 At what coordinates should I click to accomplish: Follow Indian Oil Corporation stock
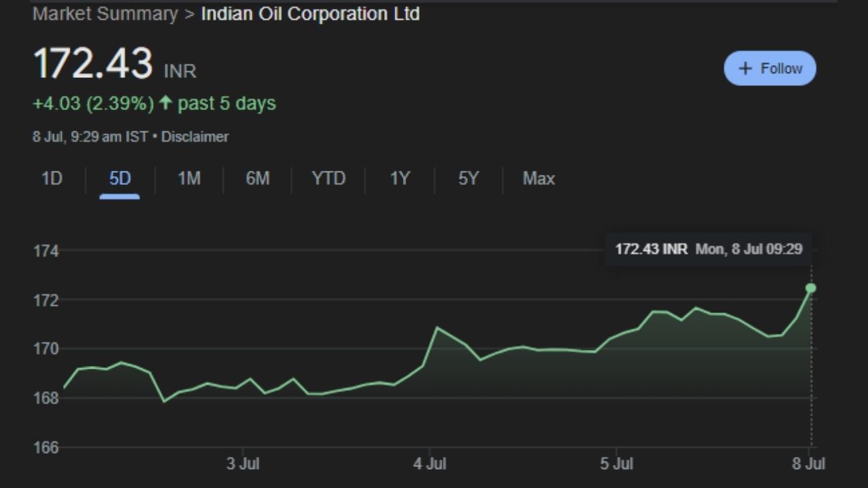point(770,68)
